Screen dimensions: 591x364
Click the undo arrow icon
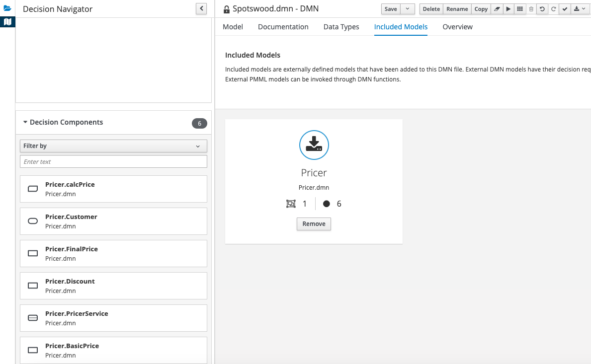(542, 9)
